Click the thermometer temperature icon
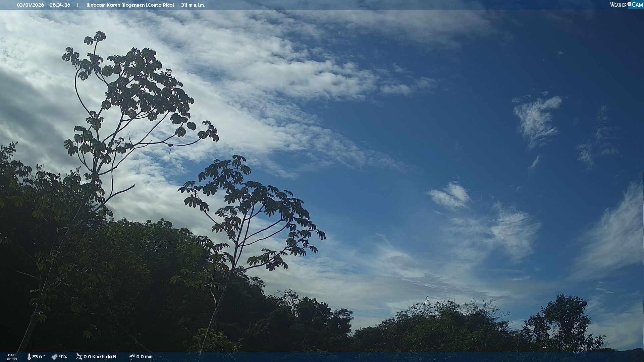Screen dimensions: 644x362 tap(29, 357)
